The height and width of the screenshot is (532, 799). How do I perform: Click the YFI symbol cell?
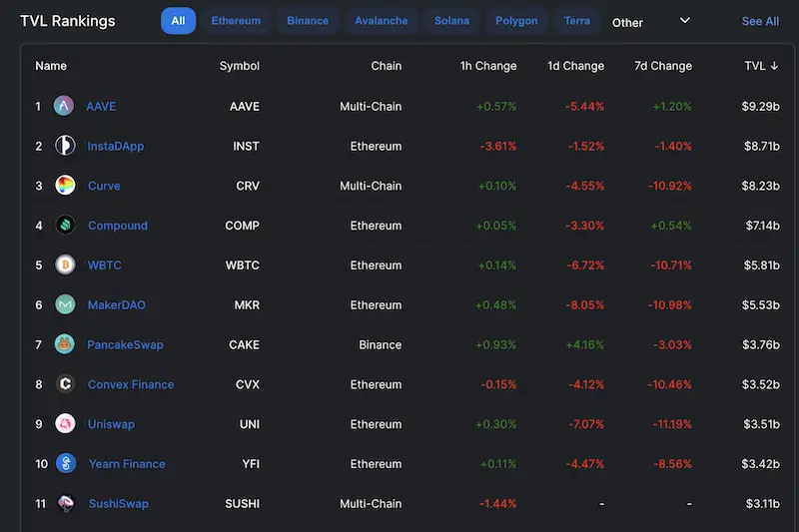pyautogui.click(x=251, y=464)
